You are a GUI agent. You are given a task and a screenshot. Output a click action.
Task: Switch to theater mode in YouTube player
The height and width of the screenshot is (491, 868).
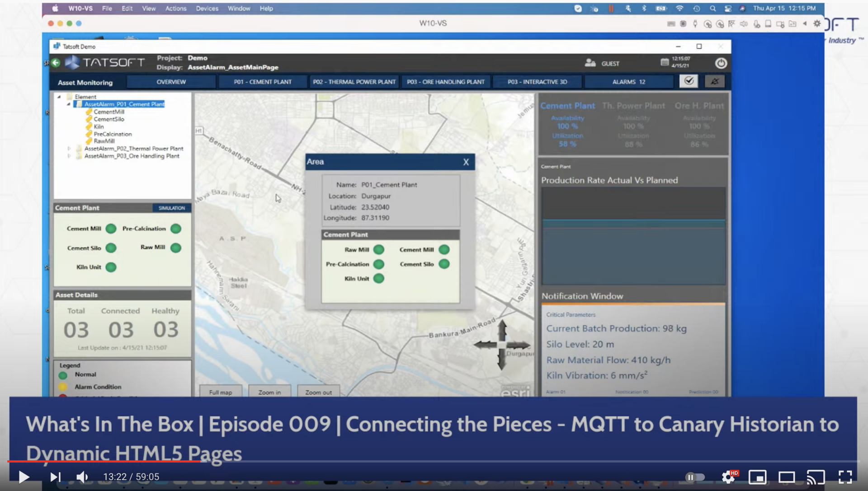pyautogui.click(x=787, y=477)
